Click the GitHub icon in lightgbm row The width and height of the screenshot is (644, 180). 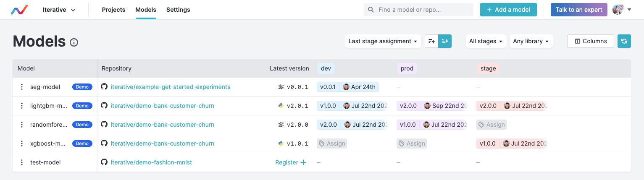(x=104, y=106)
